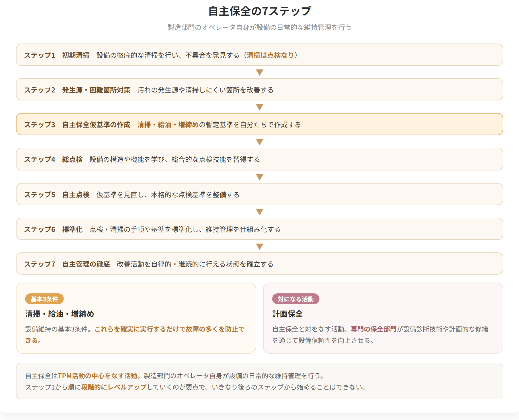Select the ステップ4 総点検 row
The image size is (519, 420).
point(260,159)
